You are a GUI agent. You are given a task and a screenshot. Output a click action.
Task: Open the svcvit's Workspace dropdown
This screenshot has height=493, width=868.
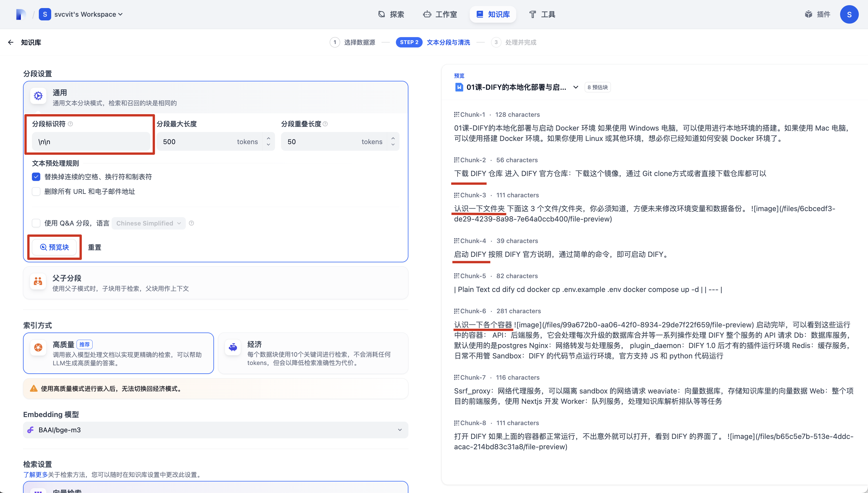tap(88, 14)
